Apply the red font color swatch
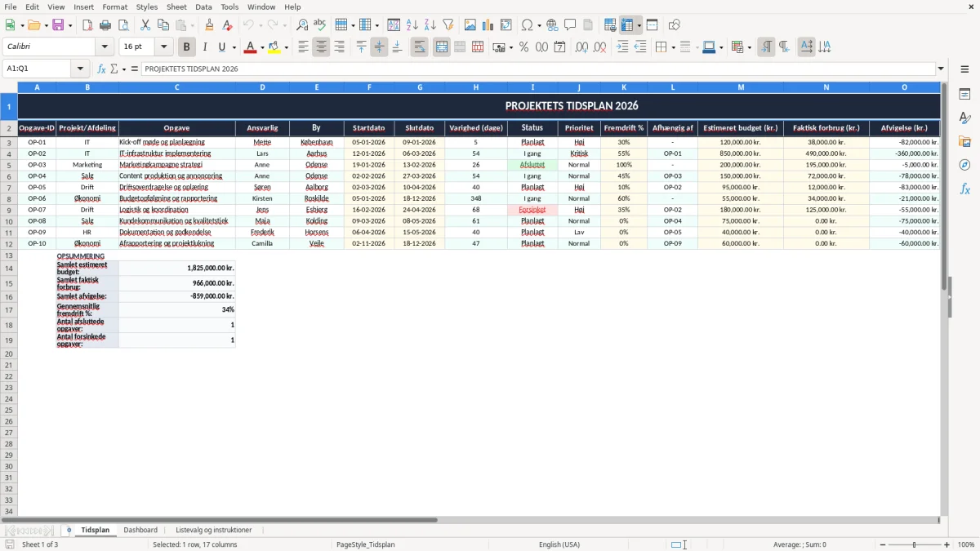This screenshot has width=980, height=551. tap(250, 47)
